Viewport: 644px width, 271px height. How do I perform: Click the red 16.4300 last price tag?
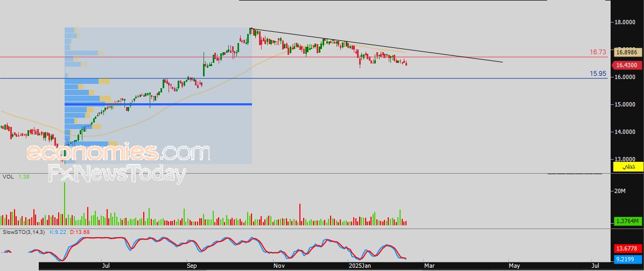[627, 65]
